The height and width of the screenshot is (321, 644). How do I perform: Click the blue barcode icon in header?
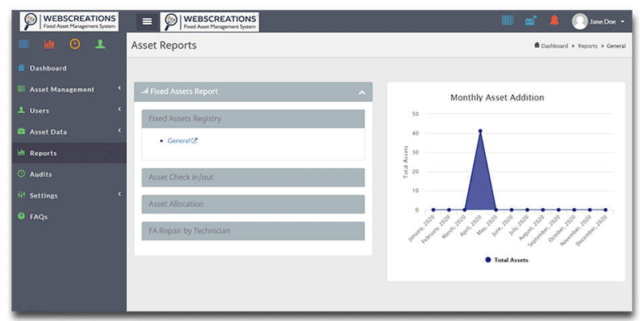508,20
